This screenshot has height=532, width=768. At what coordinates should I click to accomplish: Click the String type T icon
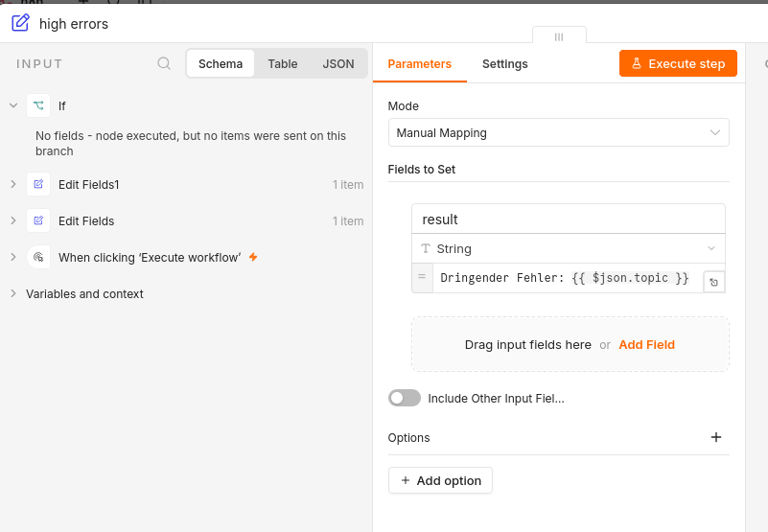coord(426,248)
